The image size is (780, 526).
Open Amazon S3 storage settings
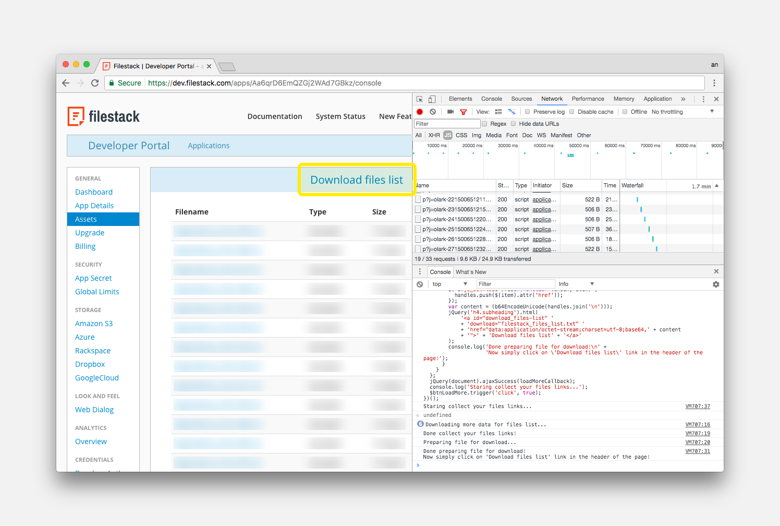[94, 323]
